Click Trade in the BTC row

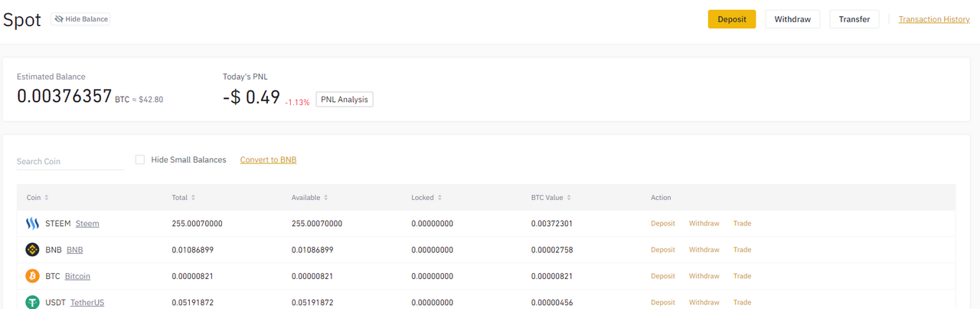pos(742,276)
